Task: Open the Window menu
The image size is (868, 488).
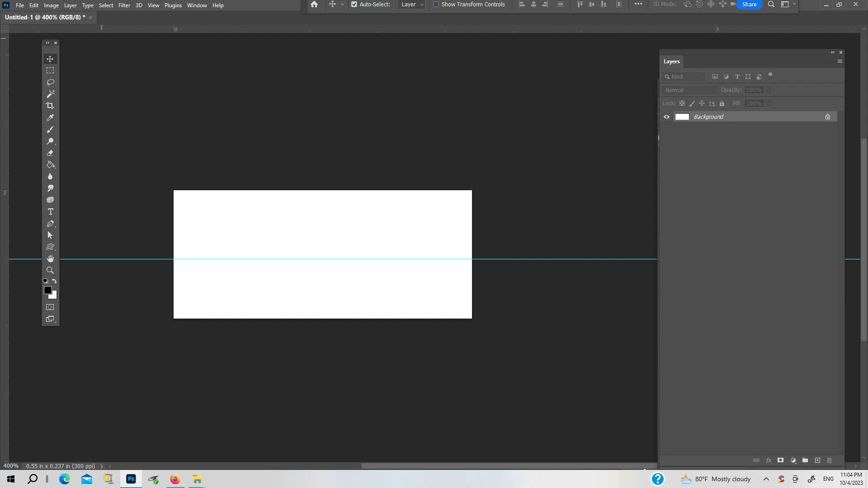Action: (x=197, y=5)
